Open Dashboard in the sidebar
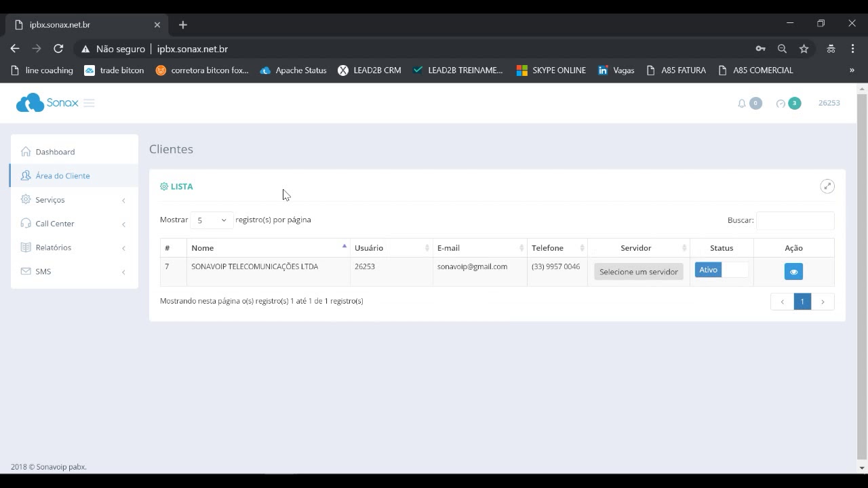 coord(74,152)
